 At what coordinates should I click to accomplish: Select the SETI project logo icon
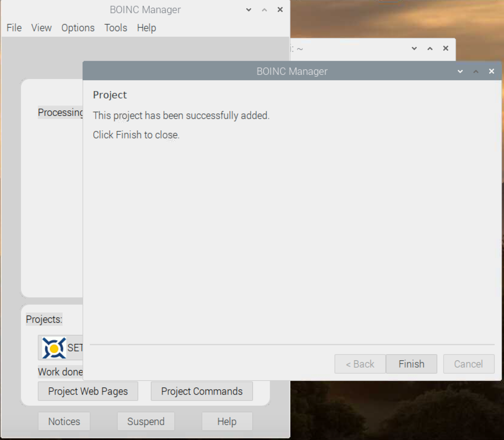(54, 348)
